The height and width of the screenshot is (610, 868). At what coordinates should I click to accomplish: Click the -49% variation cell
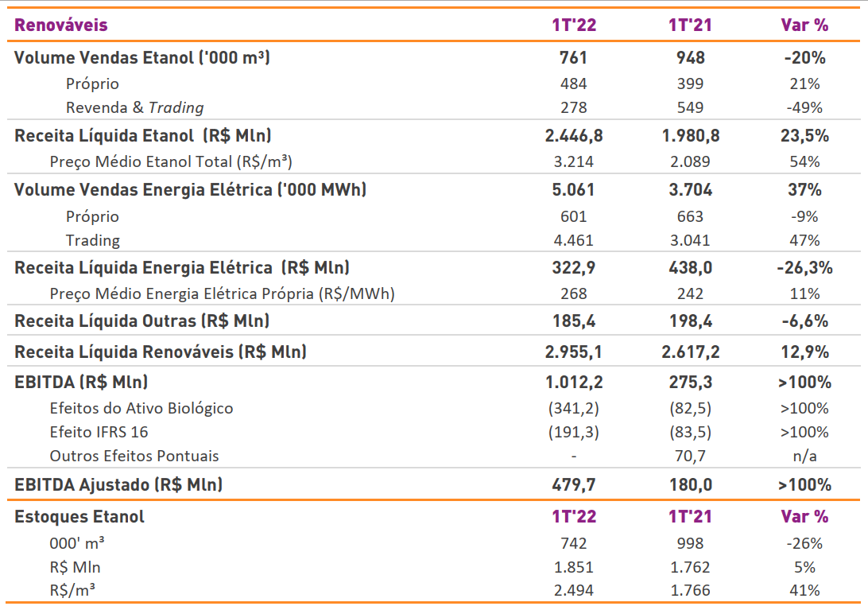(804, 107)
